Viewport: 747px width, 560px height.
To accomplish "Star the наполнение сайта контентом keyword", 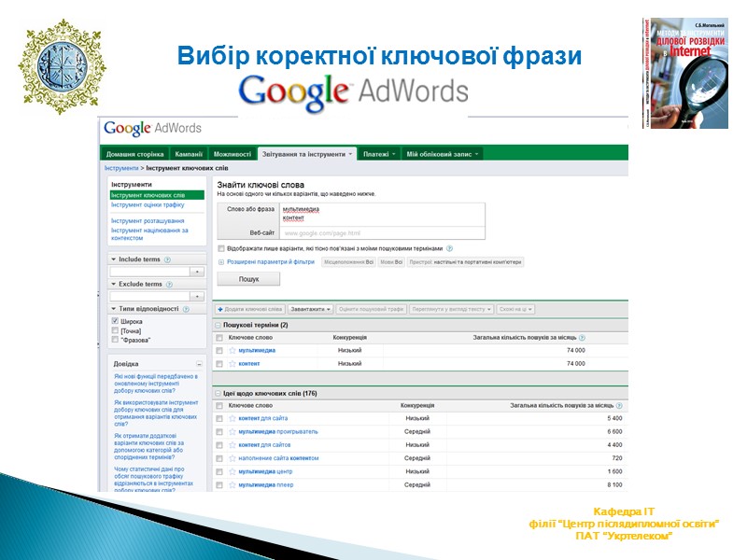I will pyautogui.click(x=232, y=458).
